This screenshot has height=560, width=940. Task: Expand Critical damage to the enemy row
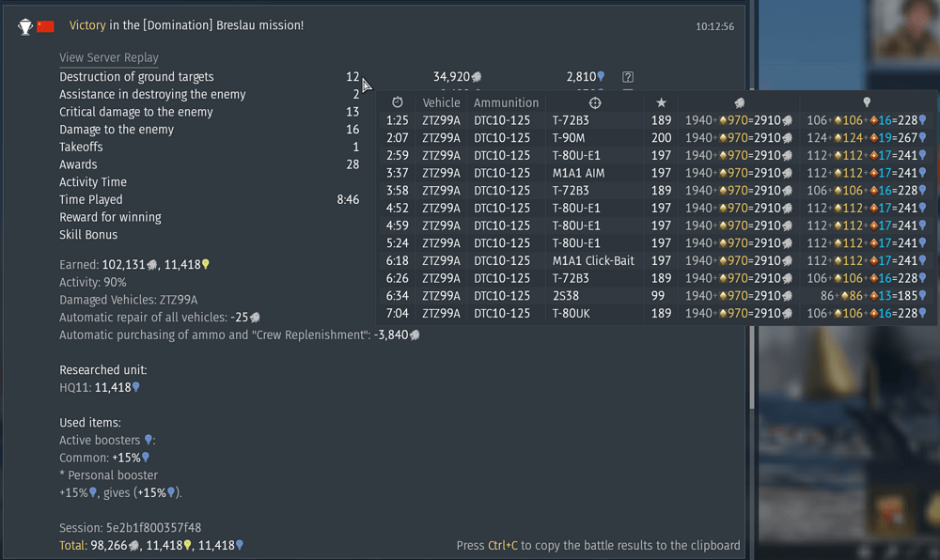click(x=136, y=112)
